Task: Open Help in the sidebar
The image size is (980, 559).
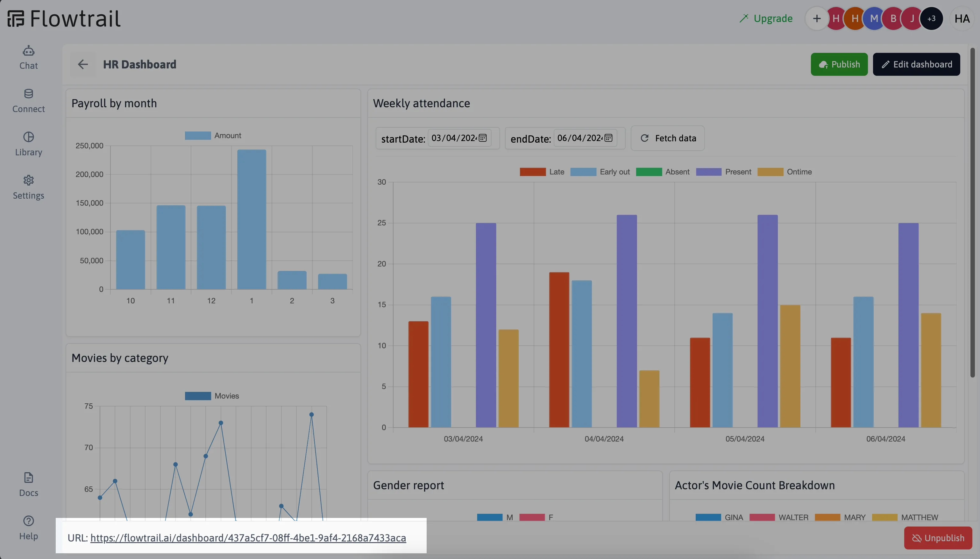Action: click(x=28, y=528)
